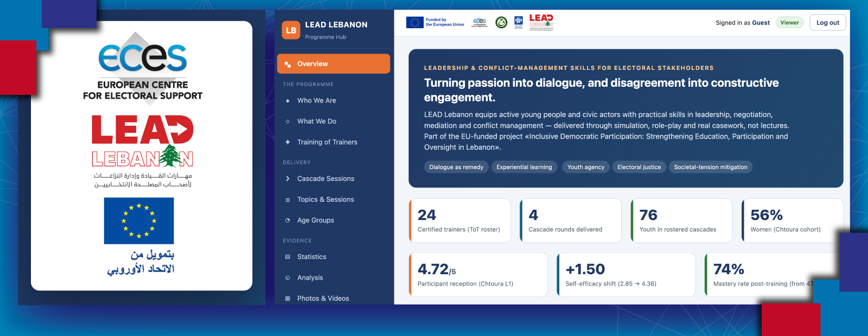Screen dimensions: 868x336
Task: Select the Electoral justice tag
Action: (639, 167)
